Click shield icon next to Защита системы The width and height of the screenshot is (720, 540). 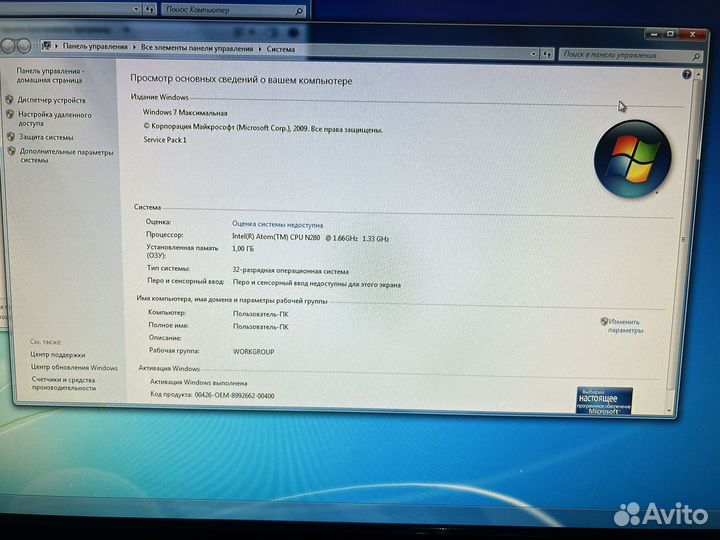point(10,137)
